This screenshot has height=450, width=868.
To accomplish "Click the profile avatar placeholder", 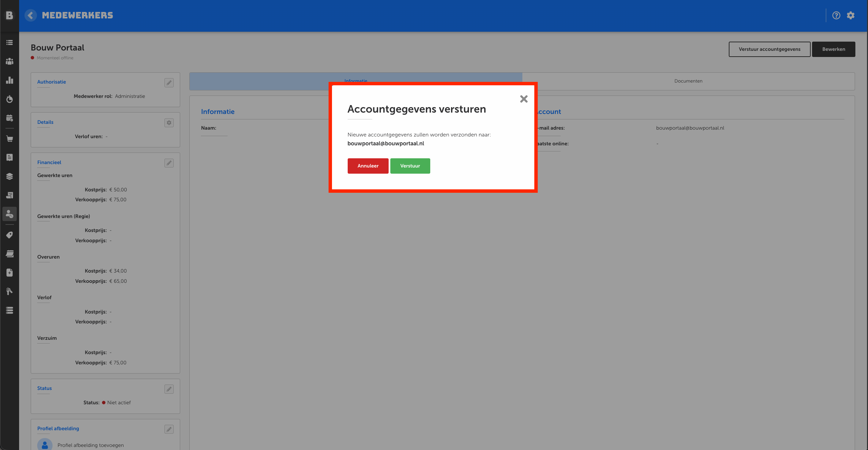I will coord(45,445).
